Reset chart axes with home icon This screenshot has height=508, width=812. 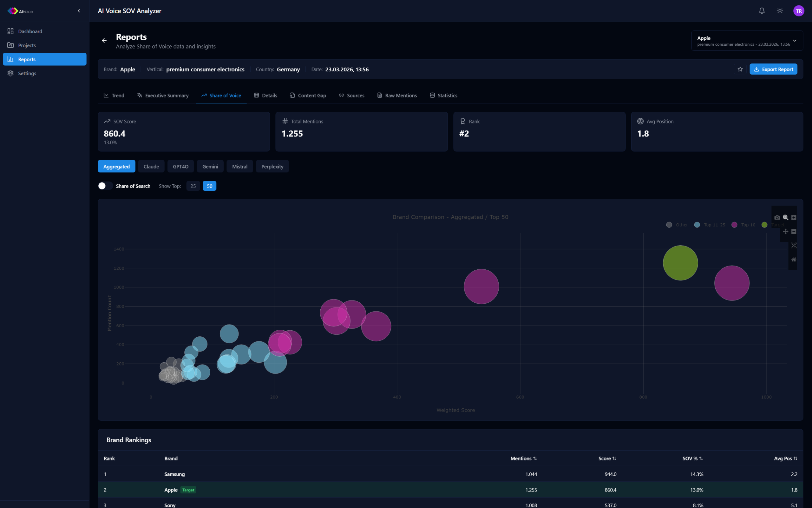coord(794,259)
